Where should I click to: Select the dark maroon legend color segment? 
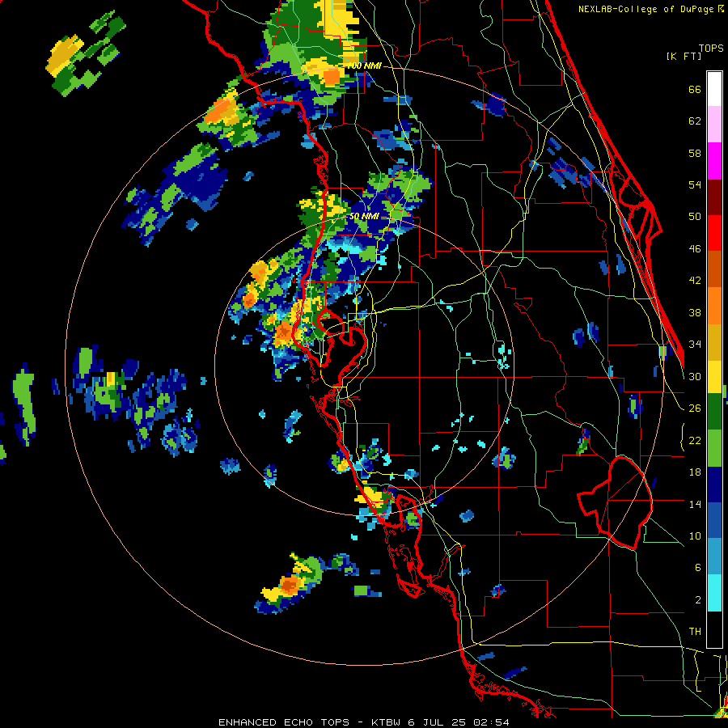(x=714, y=197)
